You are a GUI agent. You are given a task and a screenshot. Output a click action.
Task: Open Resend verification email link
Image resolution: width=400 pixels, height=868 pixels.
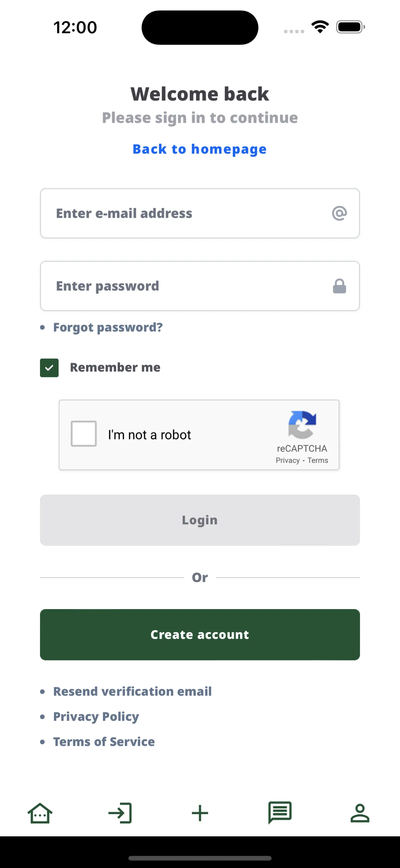tap(132, 691)
